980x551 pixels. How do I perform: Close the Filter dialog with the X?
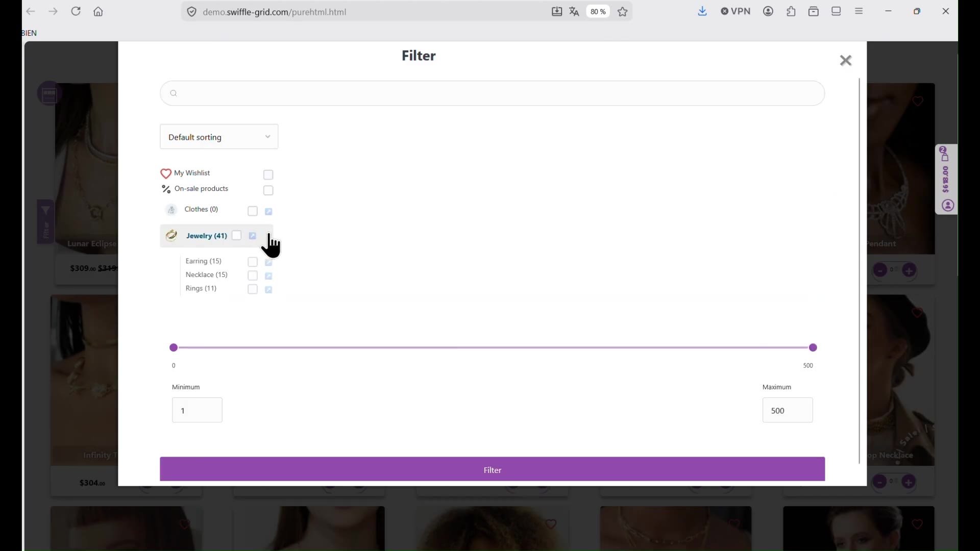(846, 61)
